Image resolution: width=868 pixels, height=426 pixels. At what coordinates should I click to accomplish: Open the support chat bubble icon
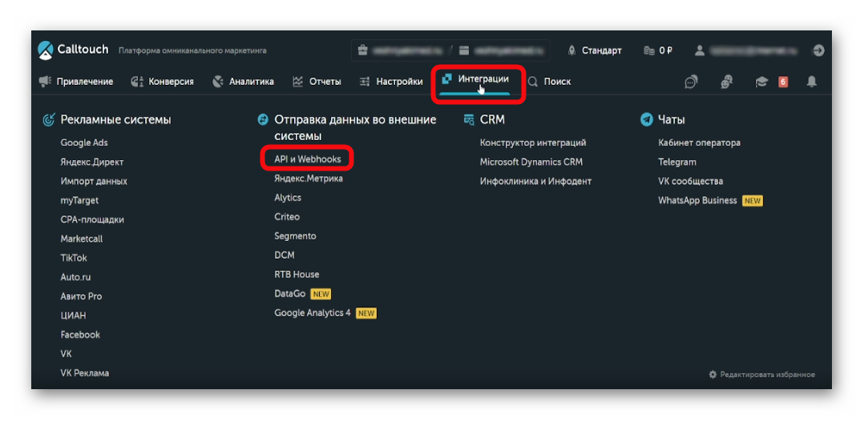click(x=691, y=82)
